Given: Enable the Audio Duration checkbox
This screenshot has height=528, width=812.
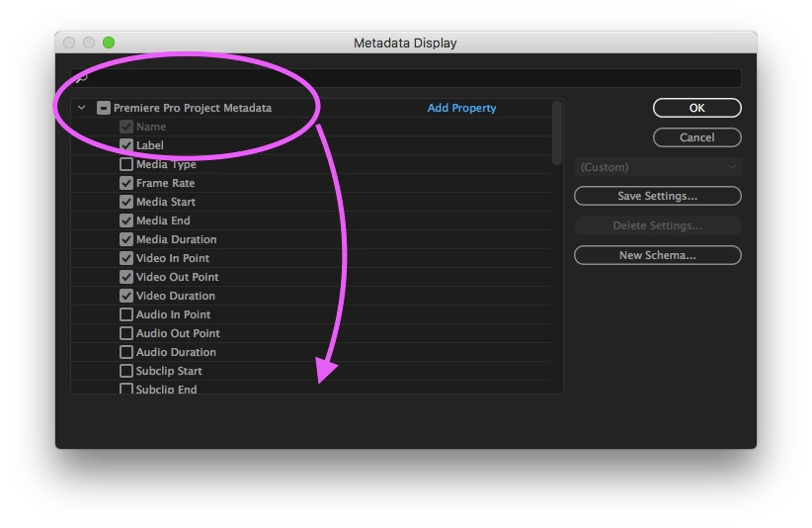Looking at the screenshot, I should [126, 352].
